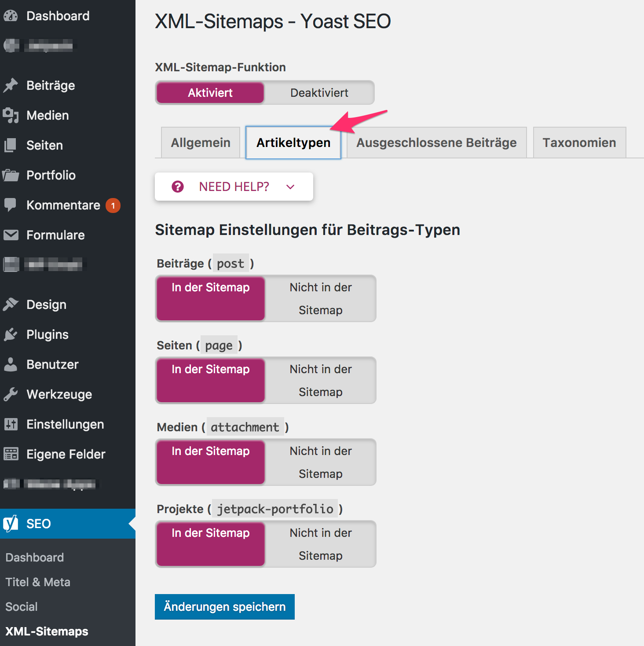Image resolution: width=644 pixels, height=646 pixels.
Task: Click the 'jetpack-portfolio' code label
Action: coord(275,509)
